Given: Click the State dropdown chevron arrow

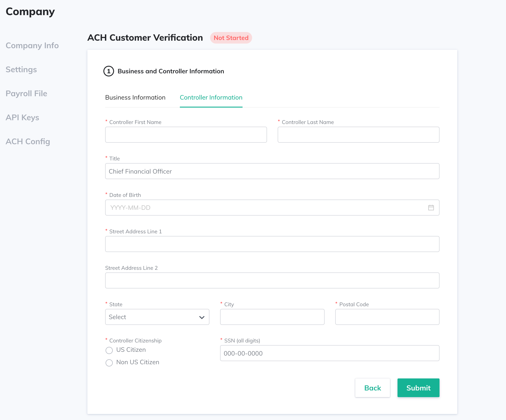Looking at the screenshot, I should [202, 317].
